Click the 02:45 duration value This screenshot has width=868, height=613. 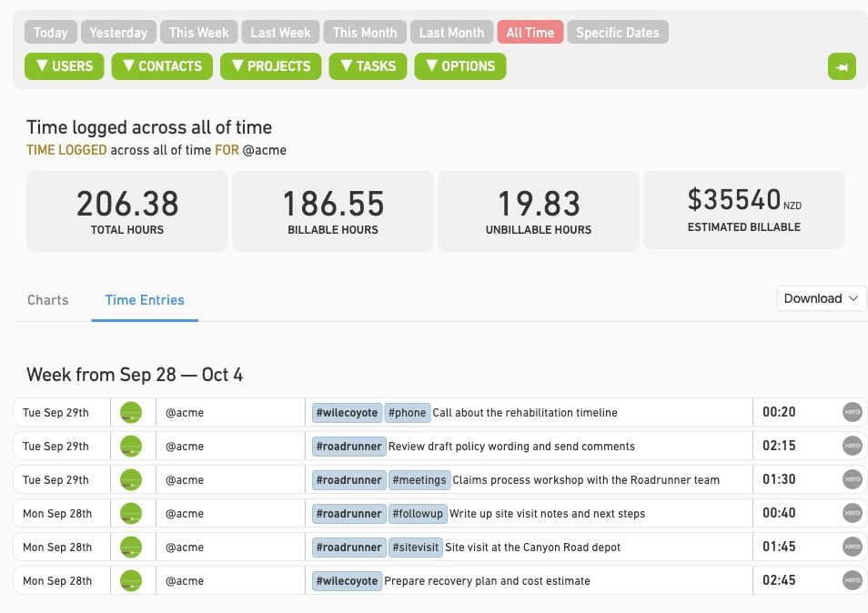click(779, 581)
